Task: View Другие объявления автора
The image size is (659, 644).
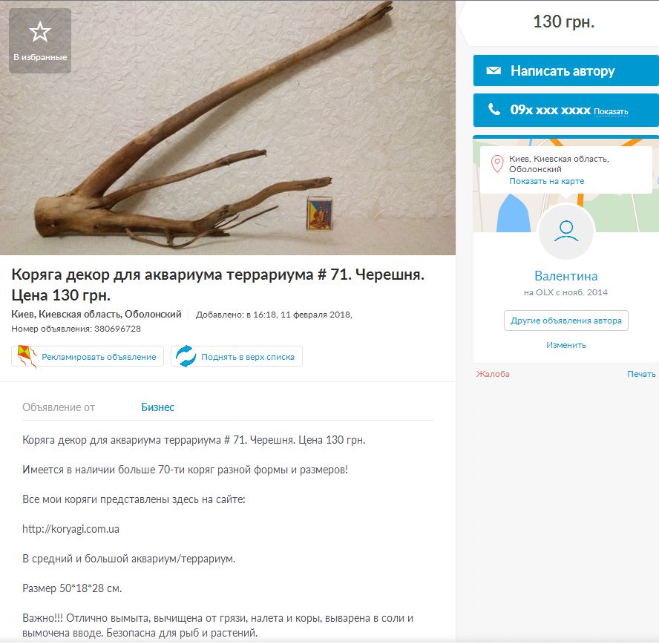Action: pyautogui.click(x=565, y=321)
